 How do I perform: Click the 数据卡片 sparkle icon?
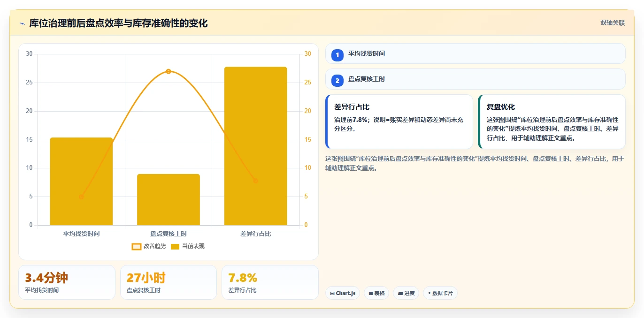point(429,293)
